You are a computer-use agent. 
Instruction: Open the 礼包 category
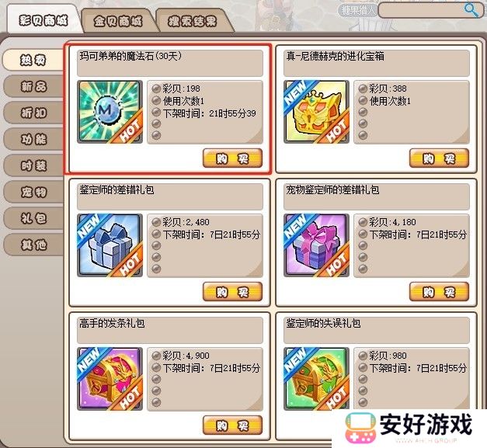point(33,218)
